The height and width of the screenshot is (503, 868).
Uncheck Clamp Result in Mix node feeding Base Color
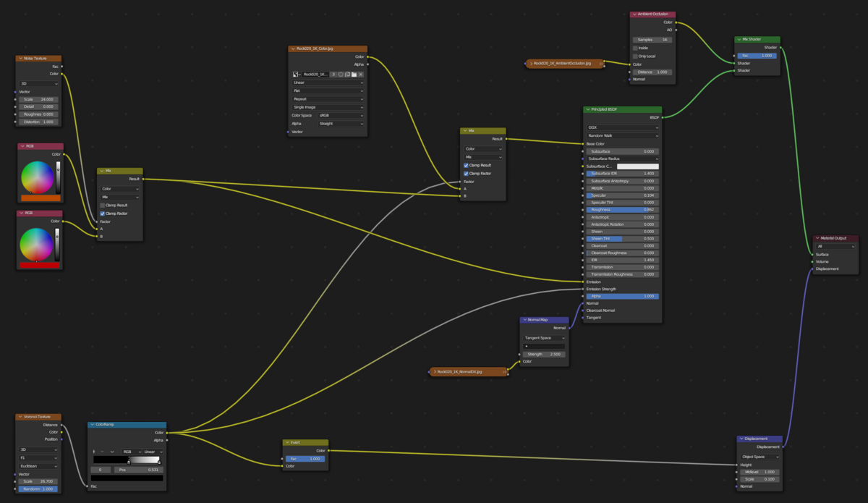pos(466,166)
